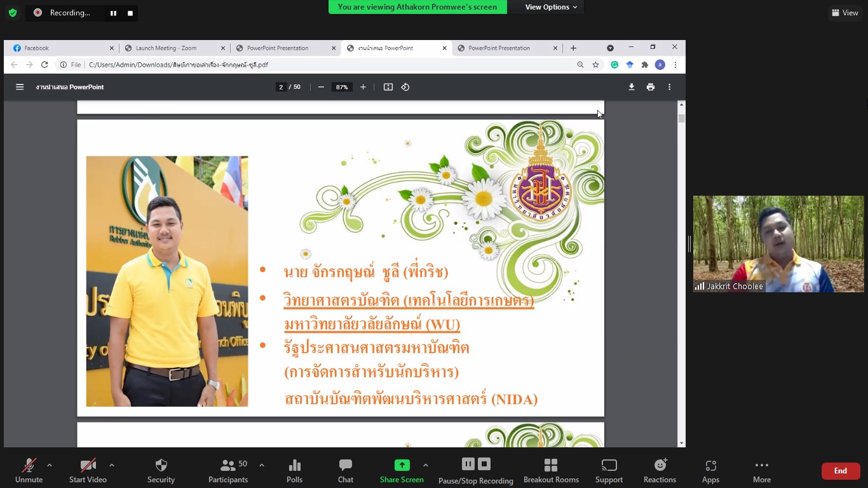
Task: Expand the More options menu
Action: click(x=761, y=471)
